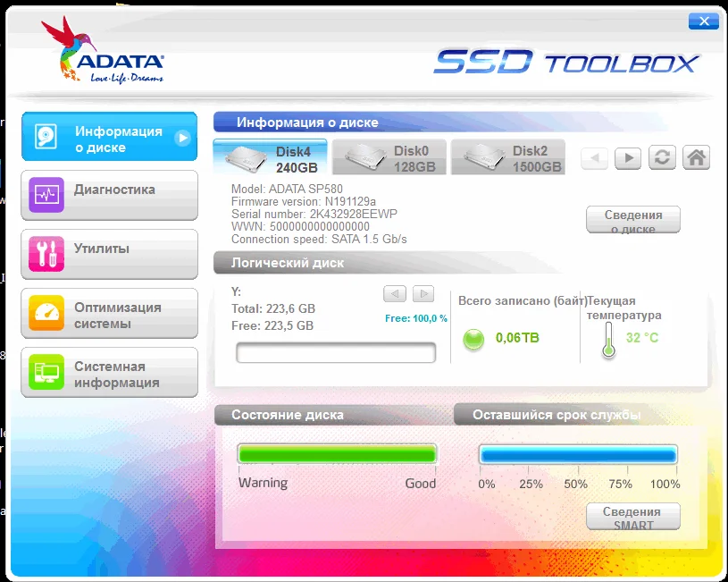Click the Good label under health bar
The image size is (728, 582).
pyautogui.click(x=421, y=484)
